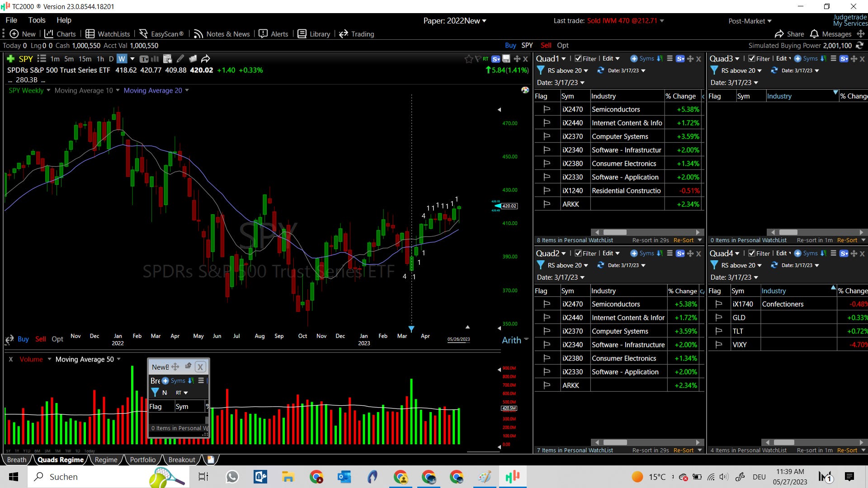Screen dimensions: 868x488
Task: Click the refresh icon beside Simulated Buying Power
Action: (859, 46)
